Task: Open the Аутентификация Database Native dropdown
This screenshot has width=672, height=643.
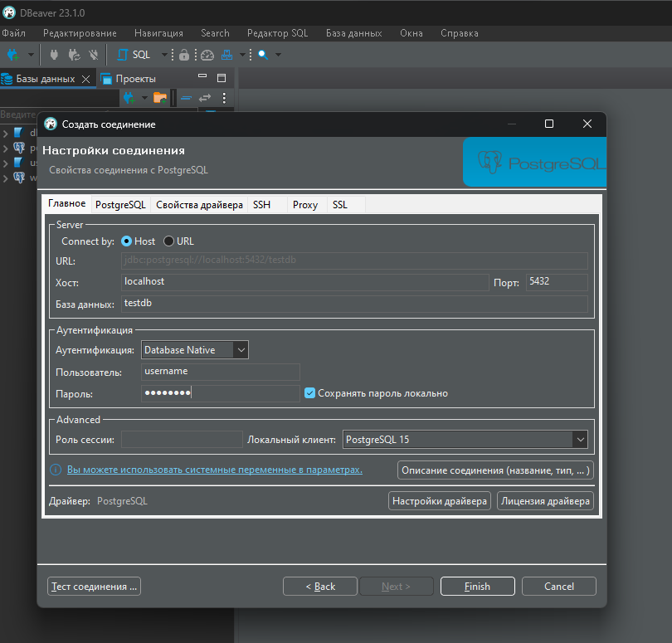Action: click(x=195, y=350)
